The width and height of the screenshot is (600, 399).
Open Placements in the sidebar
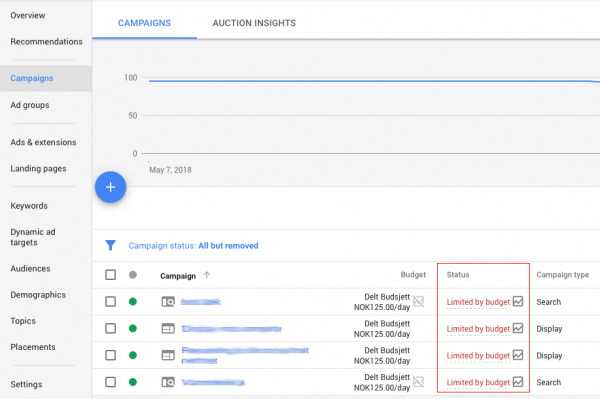[x=33, y=347]
